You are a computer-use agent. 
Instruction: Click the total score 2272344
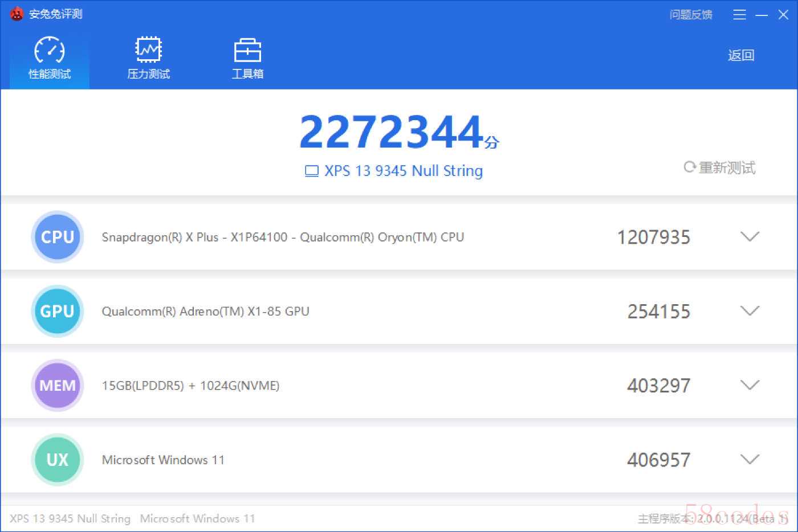392,132
